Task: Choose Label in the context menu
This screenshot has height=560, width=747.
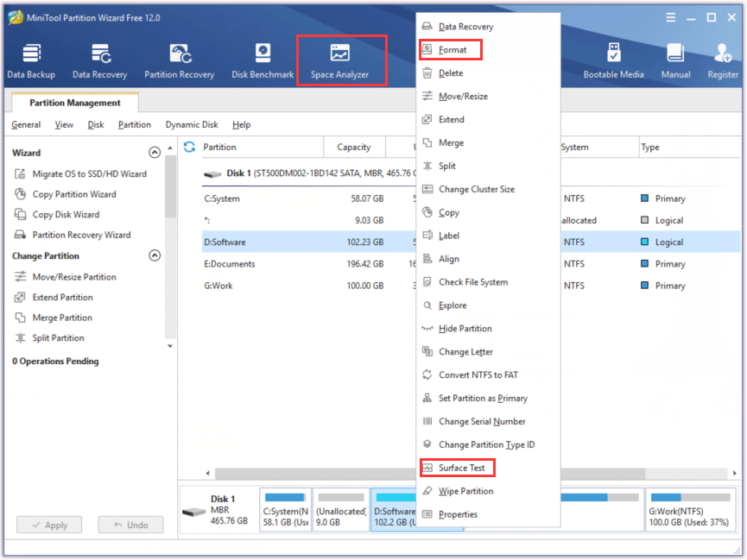Action: (488, 236)
